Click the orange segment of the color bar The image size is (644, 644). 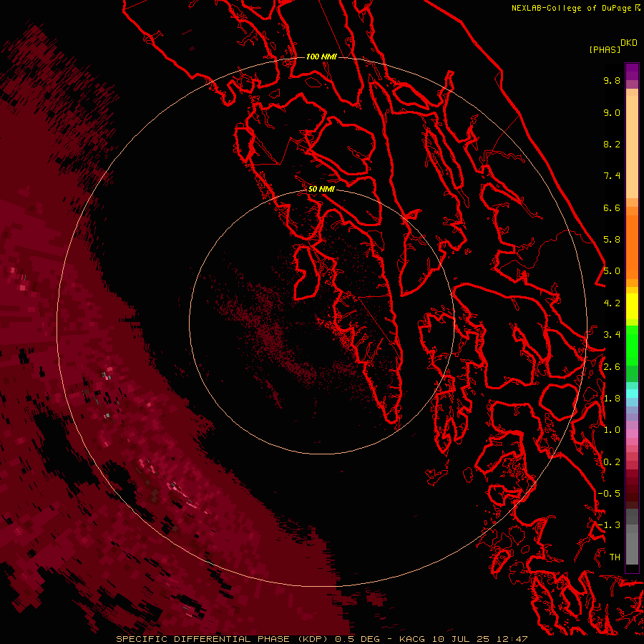coord(632,246)
